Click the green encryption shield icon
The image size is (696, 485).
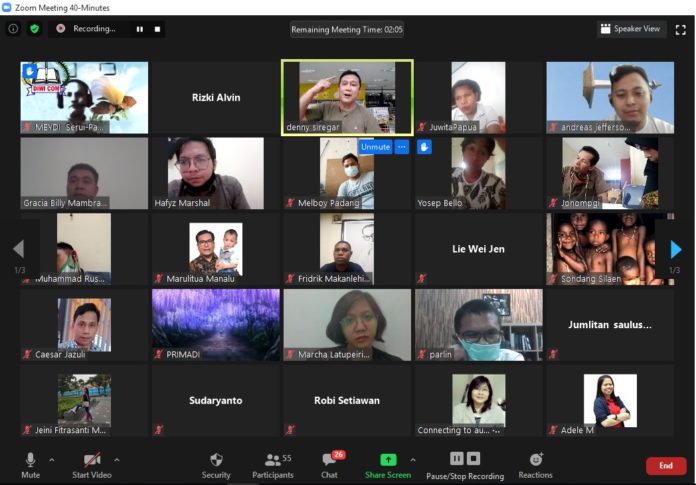pyautogui.click(x=34, y=29)
